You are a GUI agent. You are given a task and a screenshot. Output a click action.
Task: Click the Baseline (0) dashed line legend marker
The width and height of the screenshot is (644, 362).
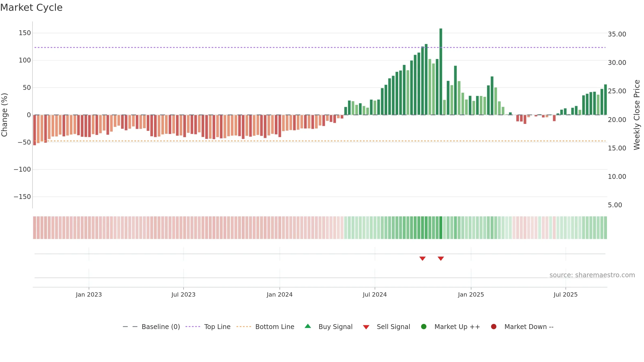[x=130, y=327]
